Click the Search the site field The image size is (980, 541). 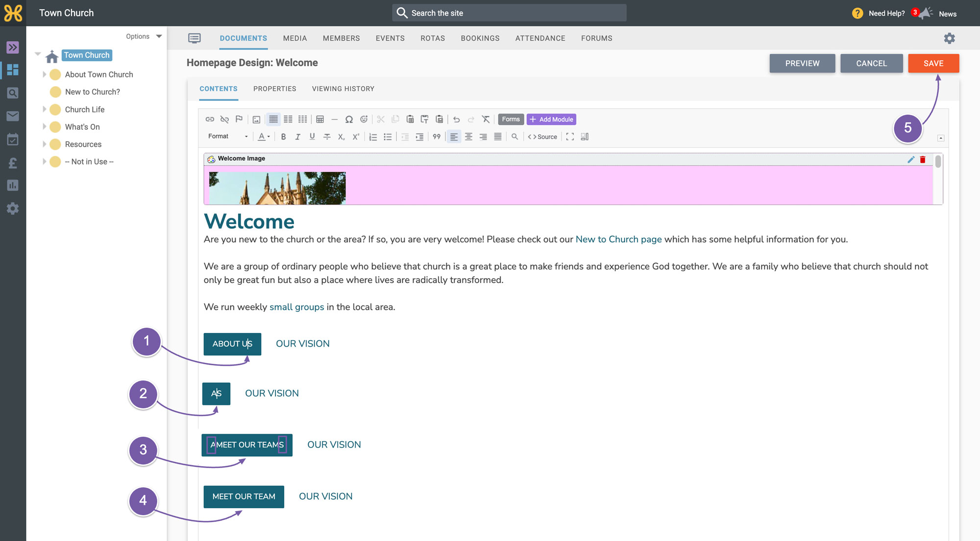click(509, 13)
